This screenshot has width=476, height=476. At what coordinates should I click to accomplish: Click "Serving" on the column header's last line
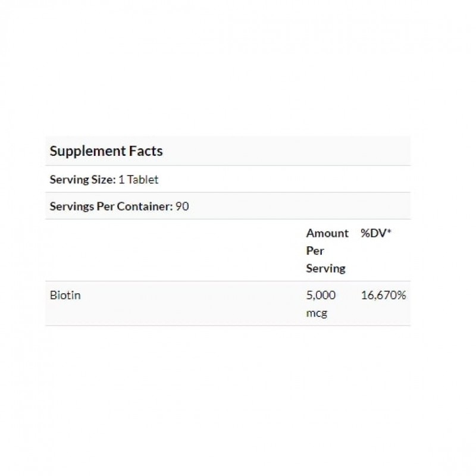click(x=325, y=268)
